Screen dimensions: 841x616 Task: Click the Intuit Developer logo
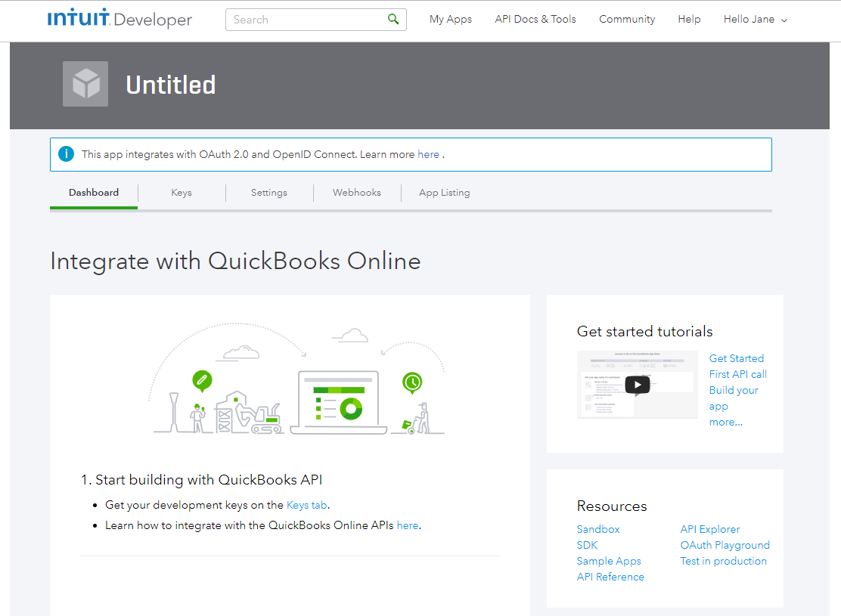[119, 20]
